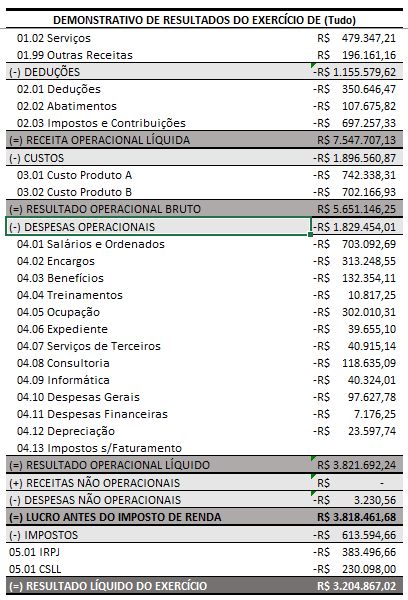Select the empty 04.13 Impostos s/Faturamento row
Viewport: 408px width, 600px height.
(204, 448)
